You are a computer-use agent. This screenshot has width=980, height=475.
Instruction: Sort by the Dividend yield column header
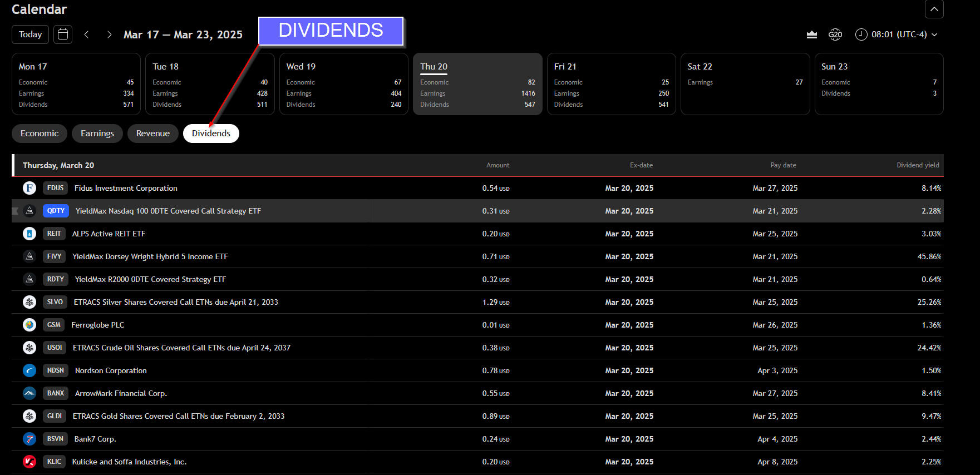[x=917, y=165]
